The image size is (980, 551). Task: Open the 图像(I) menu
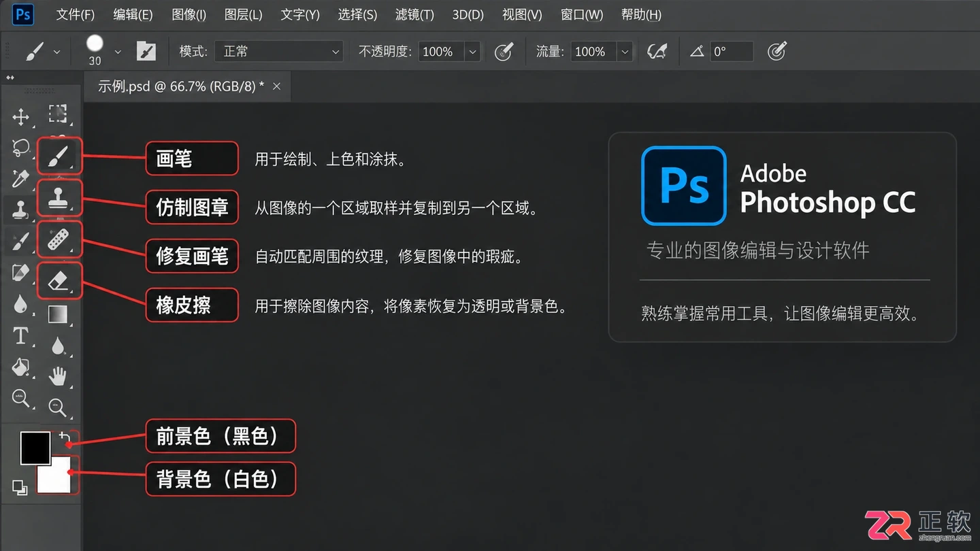[x=189, y=15]
